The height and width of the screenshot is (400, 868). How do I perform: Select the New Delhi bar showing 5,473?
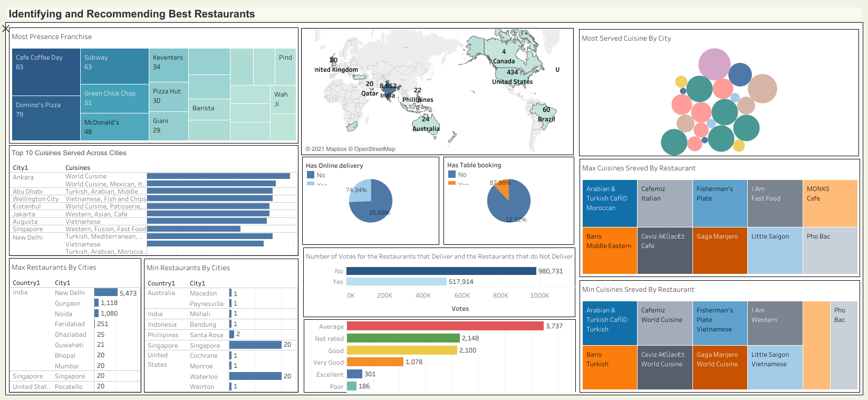tap(106, 292)
